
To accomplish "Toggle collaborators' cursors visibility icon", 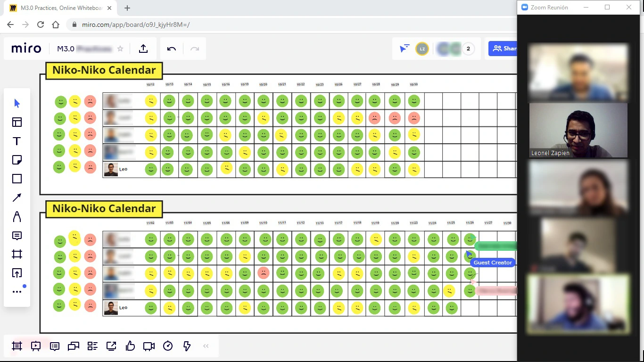I will [x=404, y=49].
